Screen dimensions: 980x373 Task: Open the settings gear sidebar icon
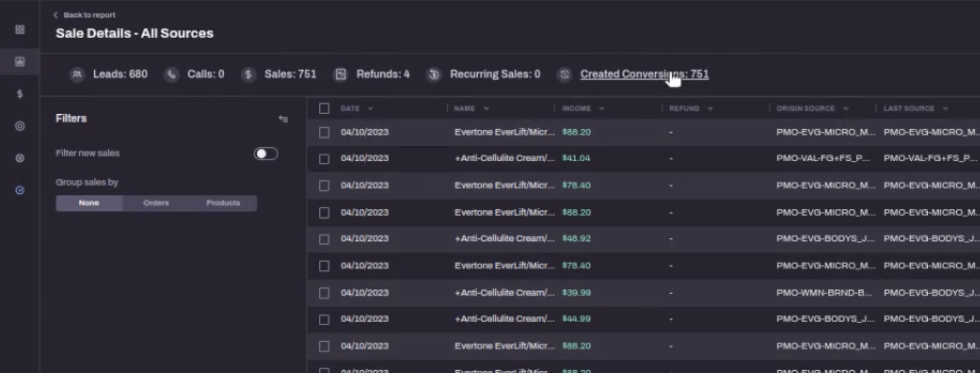point(20,158)
